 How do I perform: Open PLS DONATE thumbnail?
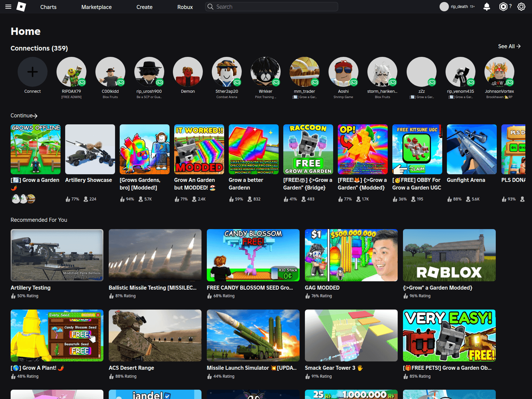(513, 149)
